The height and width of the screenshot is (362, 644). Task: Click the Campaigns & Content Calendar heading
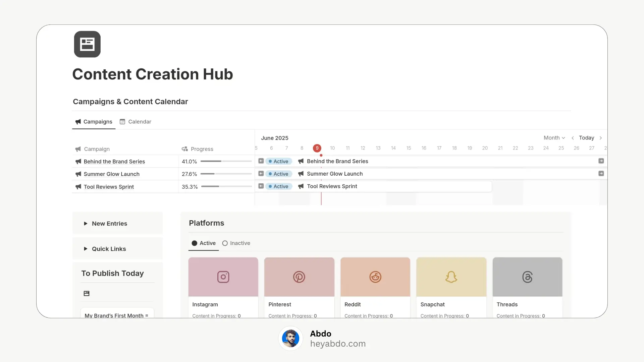[130, 102]
